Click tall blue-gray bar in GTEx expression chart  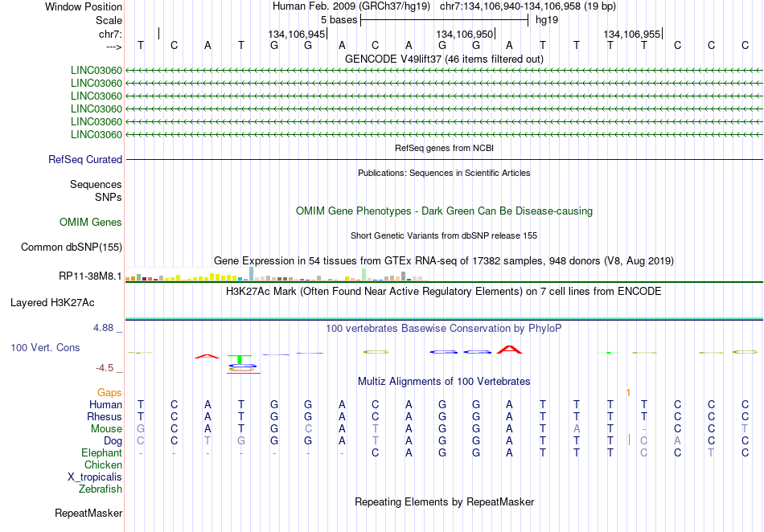coord(252,273)
